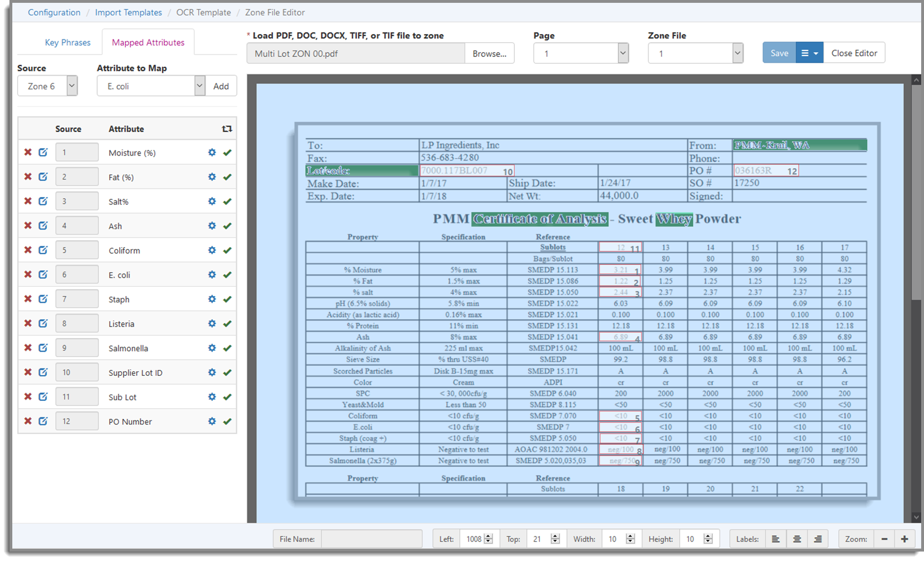Decrease the Height value stepper
This screenshot has width=924, height=561.
(708, 542)
